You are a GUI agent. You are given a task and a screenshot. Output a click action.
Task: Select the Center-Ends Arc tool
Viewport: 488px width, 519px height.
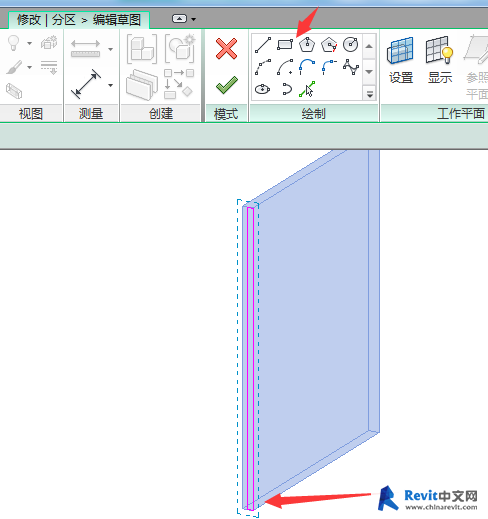pyautogui.click(x=285, y=67)
